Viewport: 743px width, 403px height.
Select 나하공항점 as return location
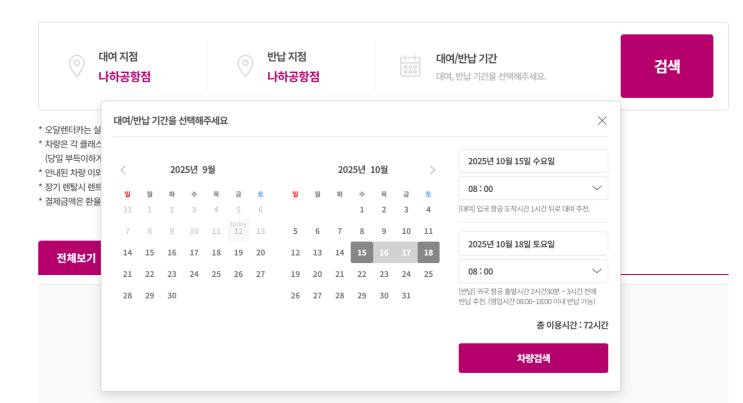(x=293, y=76)
